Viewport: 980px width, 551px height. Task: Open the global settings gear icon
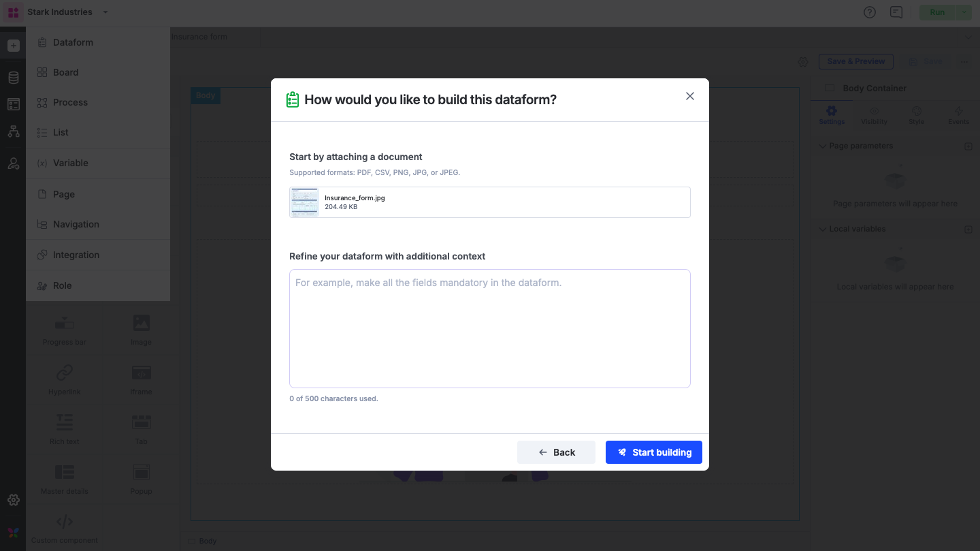click(13, 500)
